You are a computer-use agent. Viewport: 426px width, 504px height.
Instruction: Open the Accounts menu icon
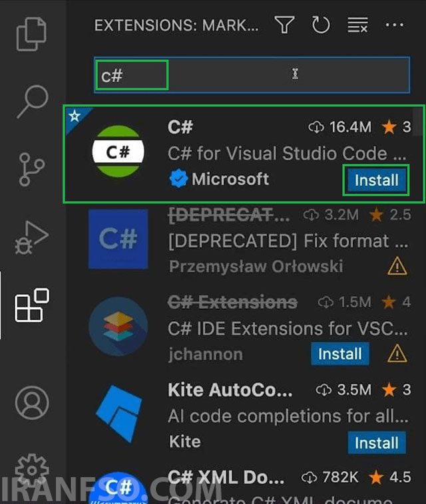point(32,403)
